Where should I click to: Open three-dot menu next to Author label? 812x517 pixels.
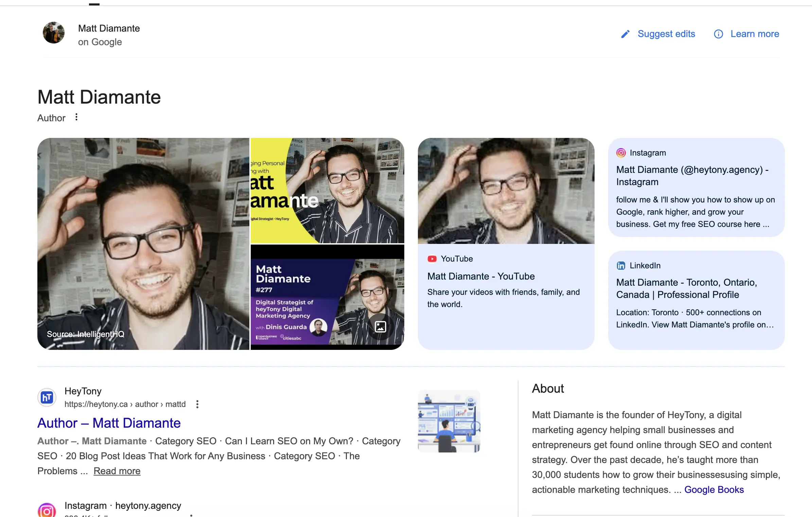(x=76, y=117)
